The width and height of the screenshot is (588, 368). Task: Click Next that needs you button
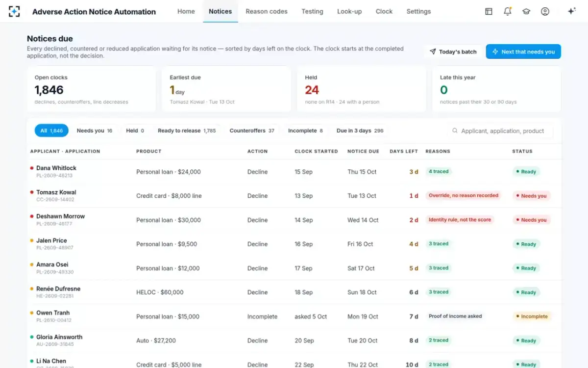[523, 52]
